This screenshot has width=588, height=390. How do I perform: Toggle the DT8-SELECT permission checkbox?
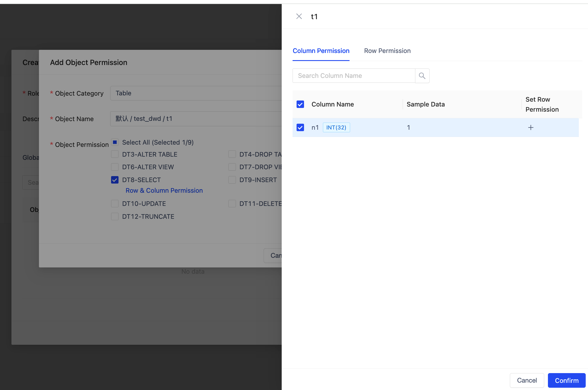115,180
